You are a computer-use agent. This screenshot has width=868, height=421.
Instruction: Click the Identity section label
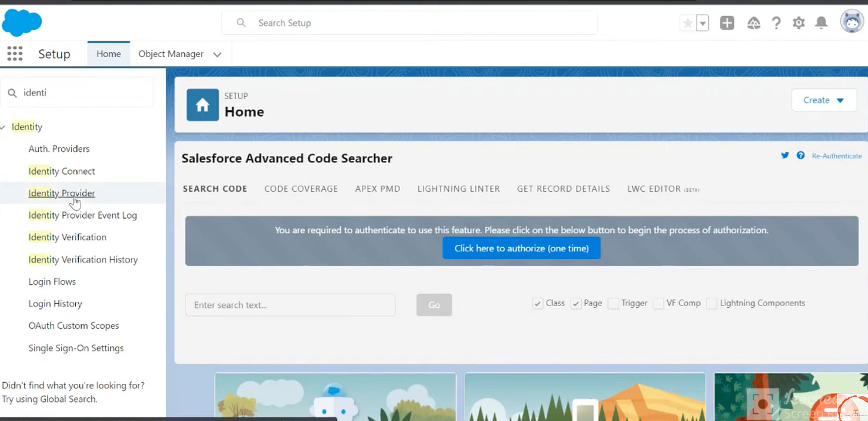pyautogui.click(x=27, y=127)
